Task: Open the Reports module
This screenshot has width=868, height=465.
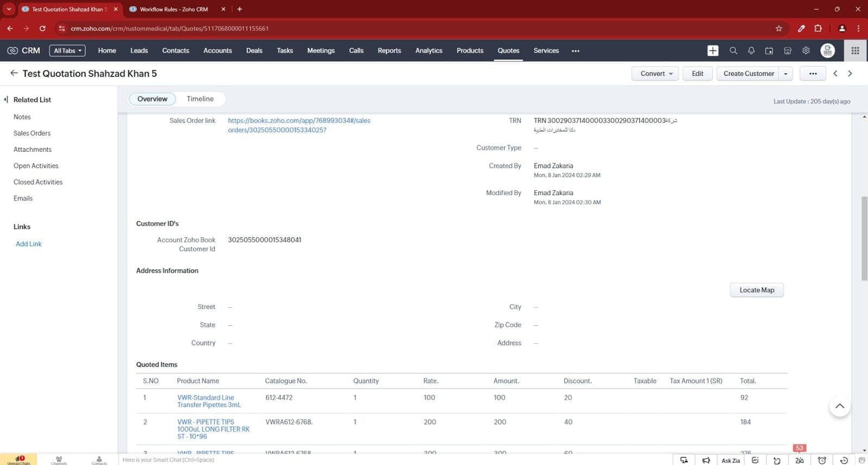Action: 390,50
